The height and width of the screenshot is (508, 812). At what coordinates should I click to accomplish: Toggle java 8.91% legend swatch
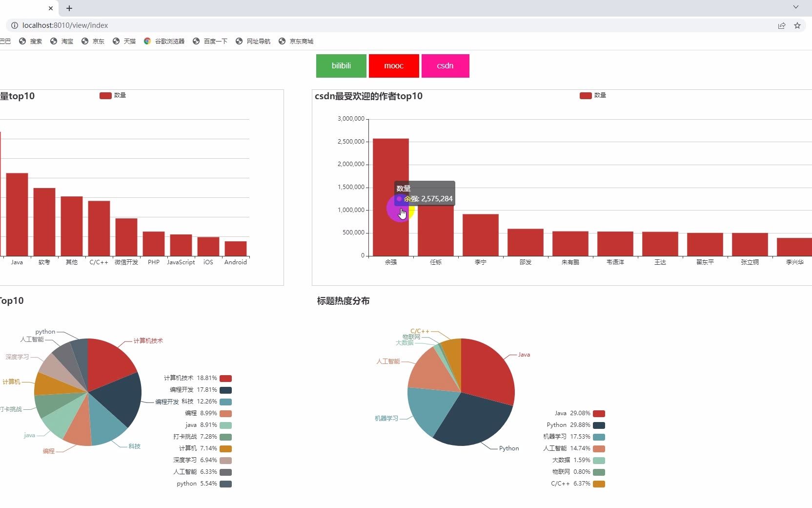[225, 425]
